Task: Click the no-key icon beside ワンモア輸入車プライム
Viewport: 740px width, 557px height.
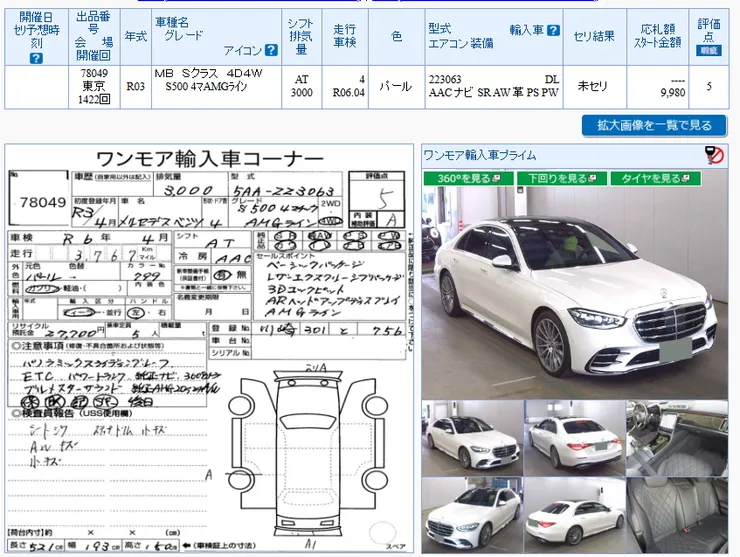Action: pyautogui.click(x=714, y=155)
